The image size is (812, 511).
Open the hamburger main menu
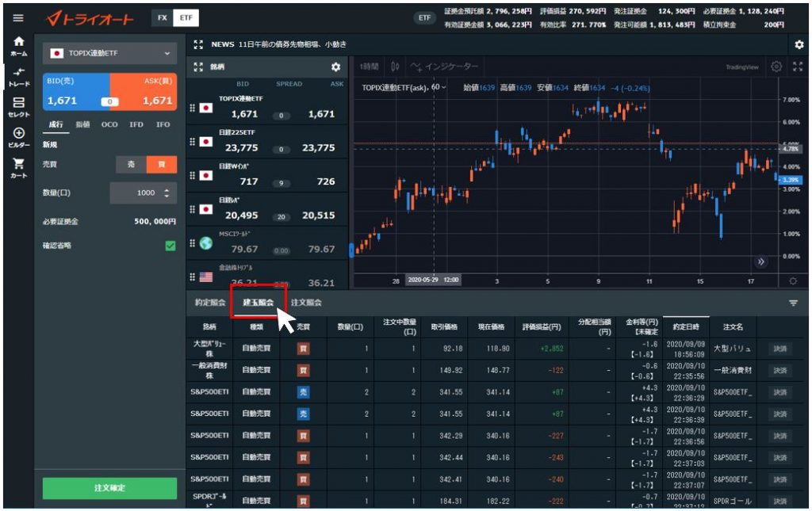pyautogui.click(x=18, y=18)
